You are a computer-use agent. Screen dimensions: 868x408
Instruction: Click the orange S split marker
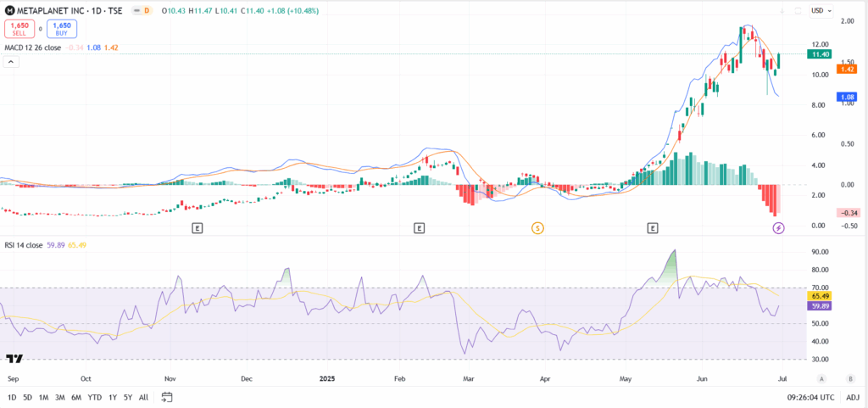click(537, 228)
